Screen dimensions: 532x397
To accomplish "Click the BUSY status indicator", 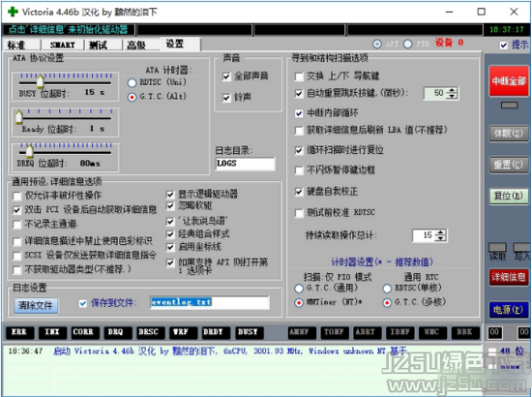I will pyautogui.click(x=250, y=332).
